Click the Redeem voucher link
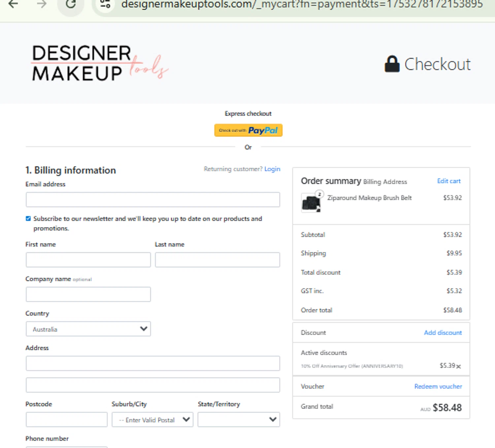The width and height of the screenshot is (495, 448). tap(438, 386)
